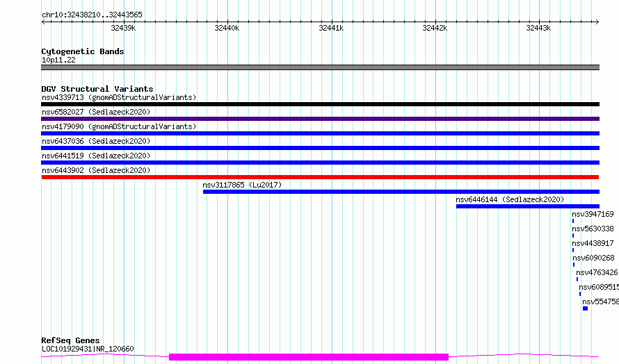
Task: Click the nsv6090268 variant label
Action: 593,258
